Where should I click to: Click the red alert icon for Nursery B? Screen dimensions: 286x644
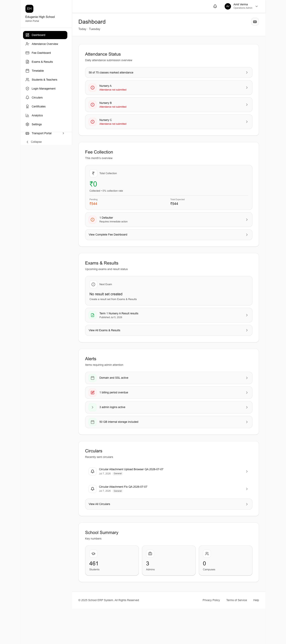93,105
